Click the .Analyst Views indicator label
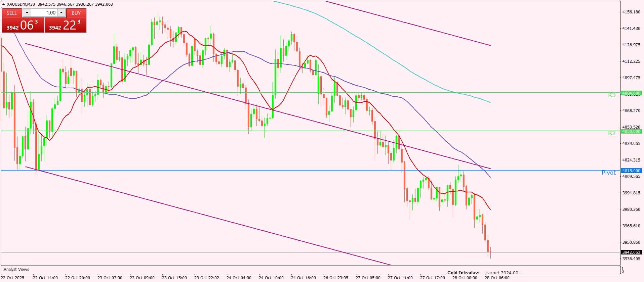Image resolution: width=644 pixels, height=282 pixels. (16, 270)
